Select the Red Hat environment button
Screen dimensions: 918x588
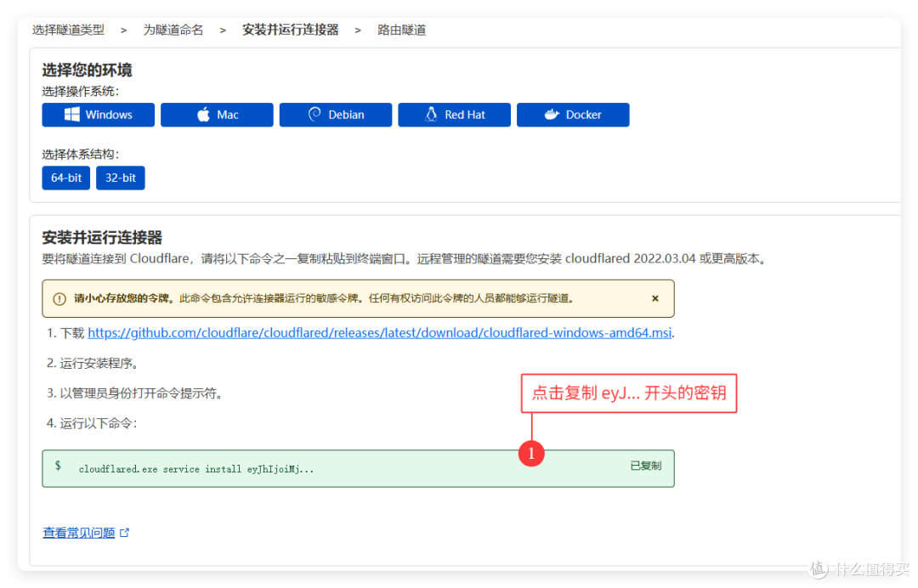click(454, 115)
